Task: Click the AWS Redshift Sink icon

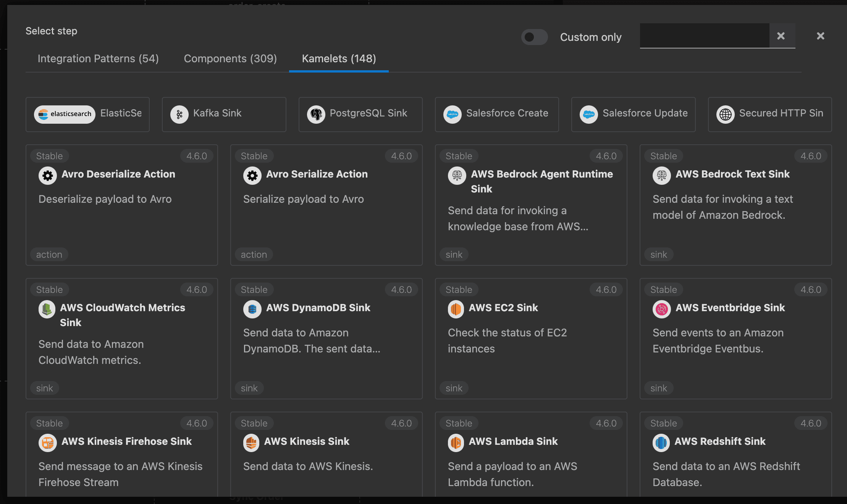Action: click(x=661, y=443)
